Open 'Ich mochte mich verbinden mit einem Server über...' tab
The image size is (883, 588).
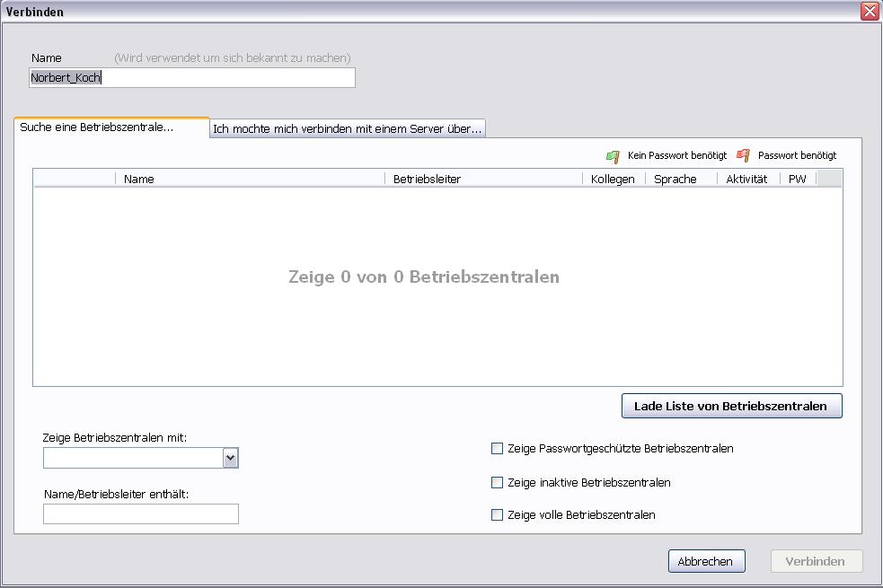348,129
